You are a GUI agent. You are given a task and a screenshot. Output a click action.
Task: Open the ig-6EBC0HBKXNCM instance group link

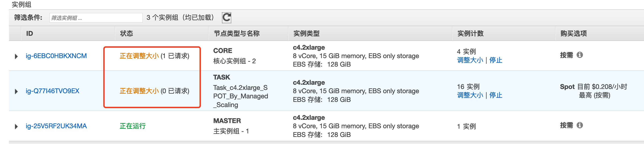(x=56, y=56)
